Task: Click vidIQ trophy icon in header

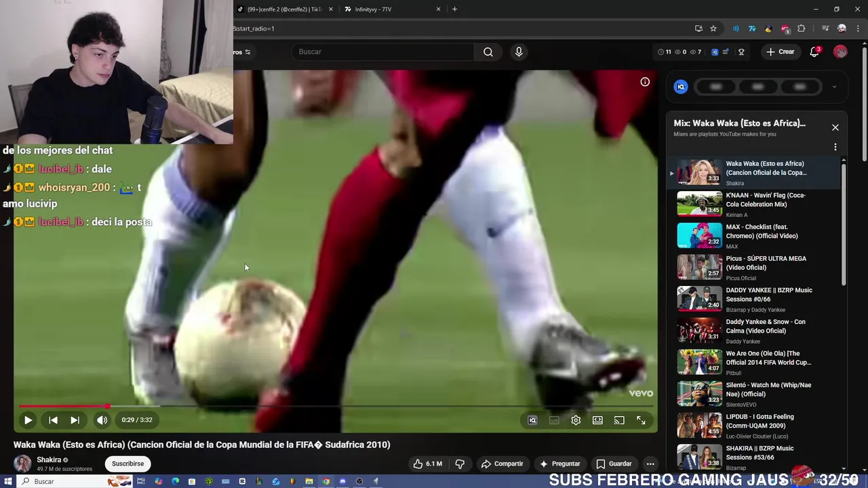Action: (741, 52)
